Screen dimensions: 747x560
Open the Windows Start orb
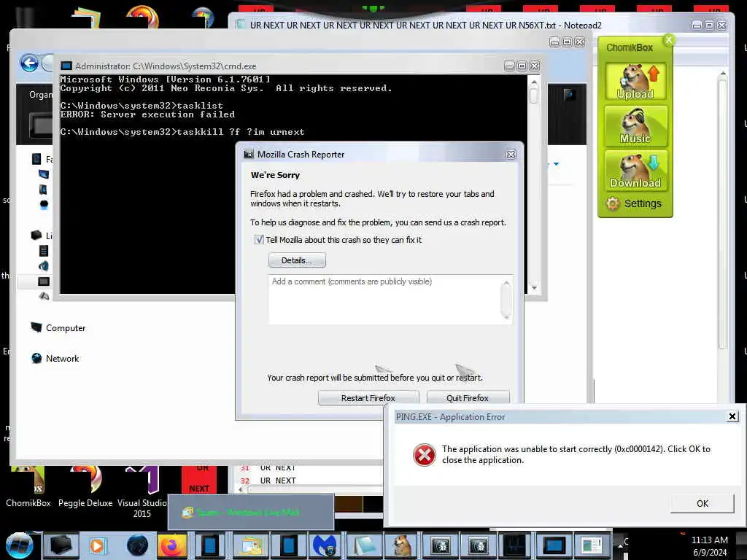[19, 545]
